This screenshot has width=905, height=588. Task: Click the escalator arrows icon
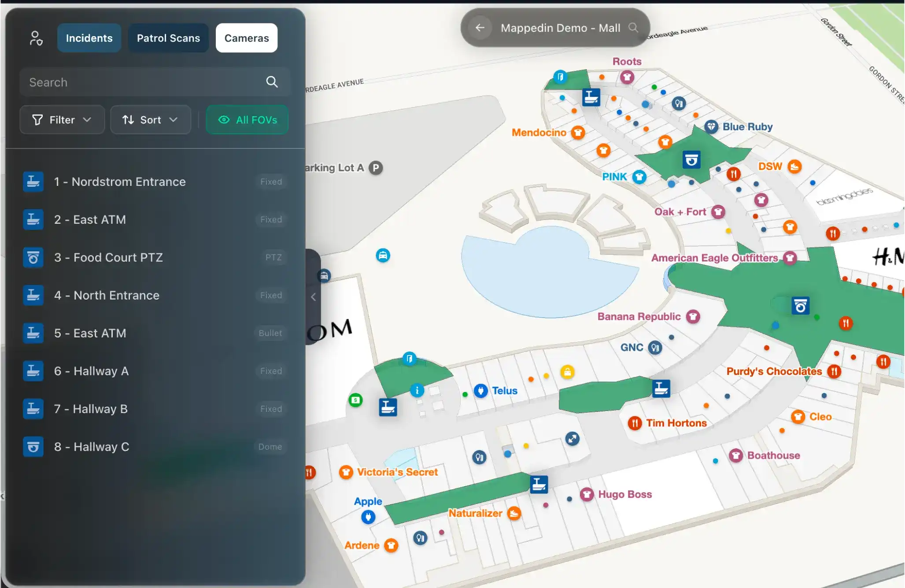(x=572, y=439)
